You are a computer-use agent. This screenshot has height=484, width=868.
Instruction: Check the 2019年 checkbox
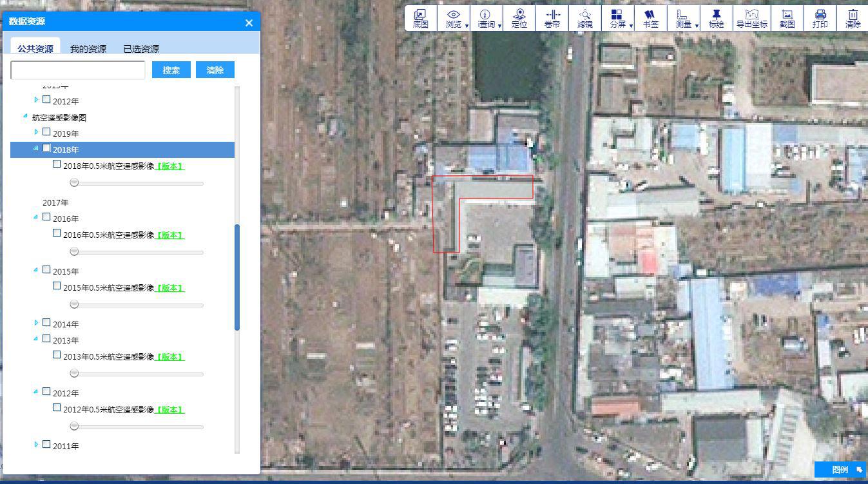46,132
